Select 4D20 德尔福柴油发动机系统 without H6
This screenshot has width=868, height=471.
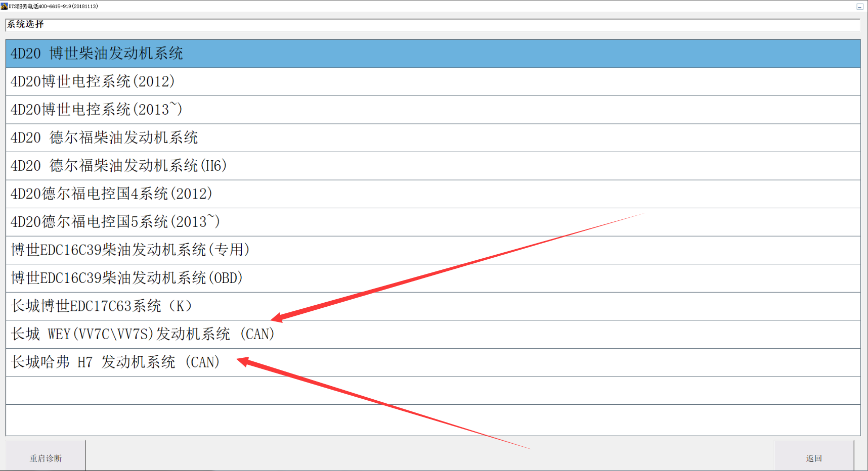[x=433, y=138]
